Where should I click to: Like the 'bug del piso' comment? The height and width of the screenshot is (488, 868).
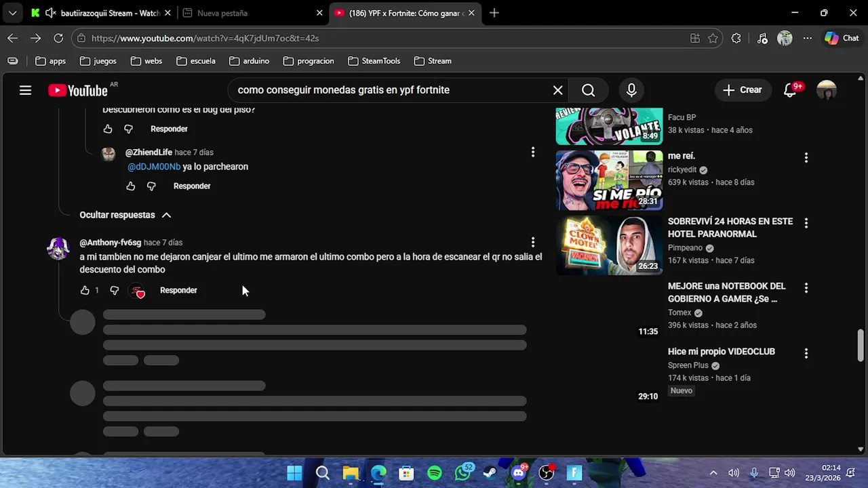108,129
